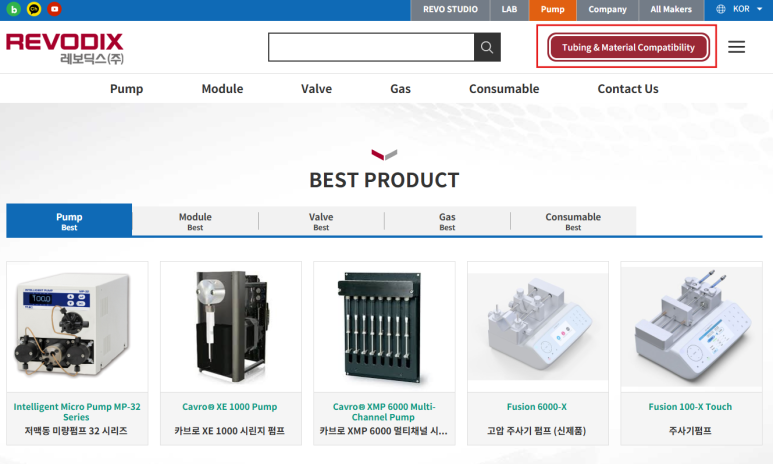The width and height of the screenshot is (773, 464).
Task: Open the yellow KakaoTalk channel icon
Action: 34,9
